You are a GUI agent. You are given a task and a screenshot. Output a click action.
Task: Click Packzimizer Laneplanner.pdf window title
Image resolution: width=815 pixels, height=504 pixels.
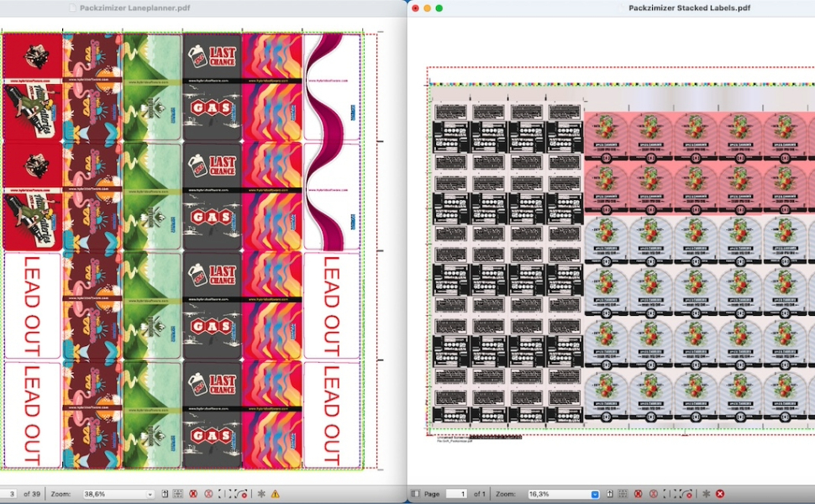pyautogui.click(x=134, y=8)
